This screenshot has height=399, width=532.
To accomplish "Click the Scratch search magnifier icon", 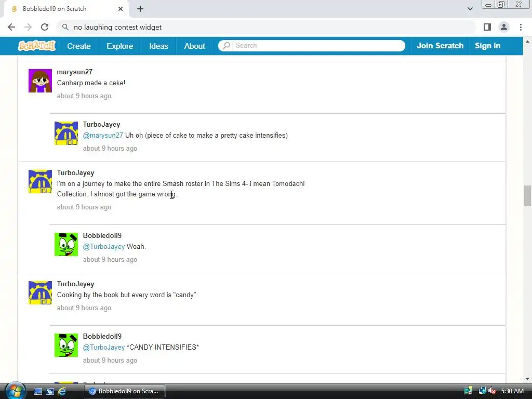I will [x=227, y=46].
